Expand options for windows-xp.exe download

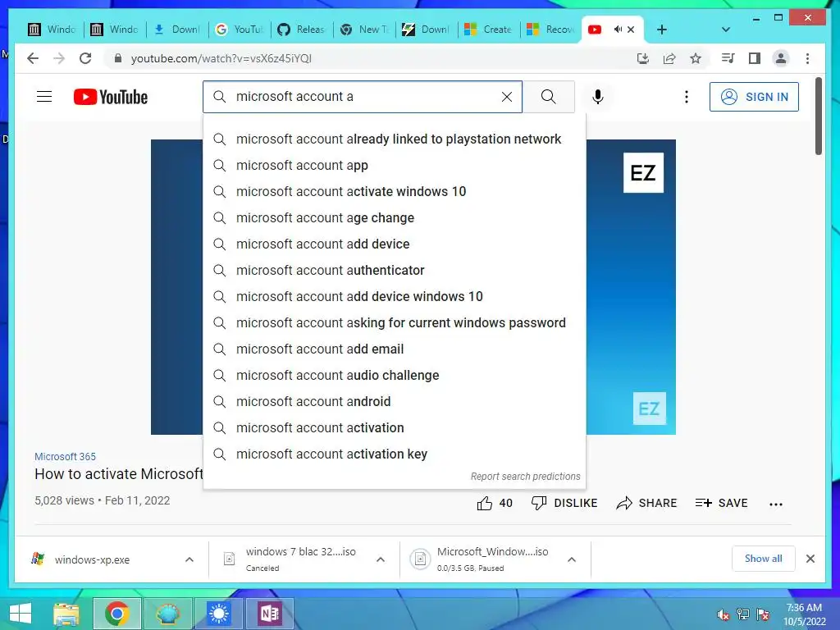click(x=189, y=559)
